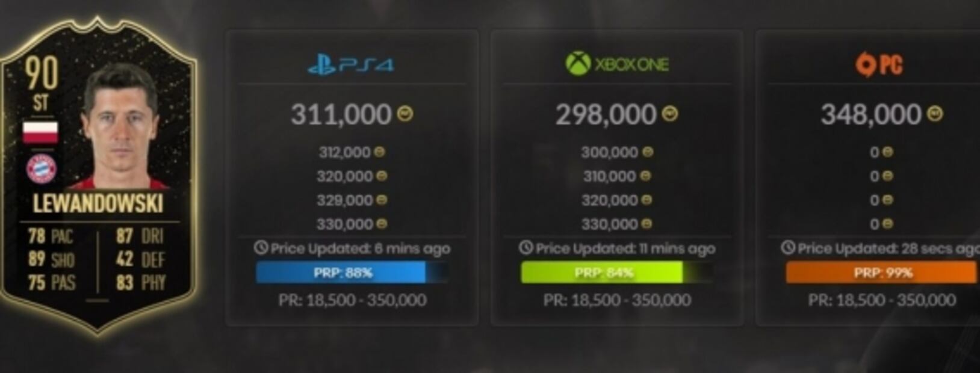Click the Bayern Munich club badge
Viewport: 980px width, 373px height.
41,169
